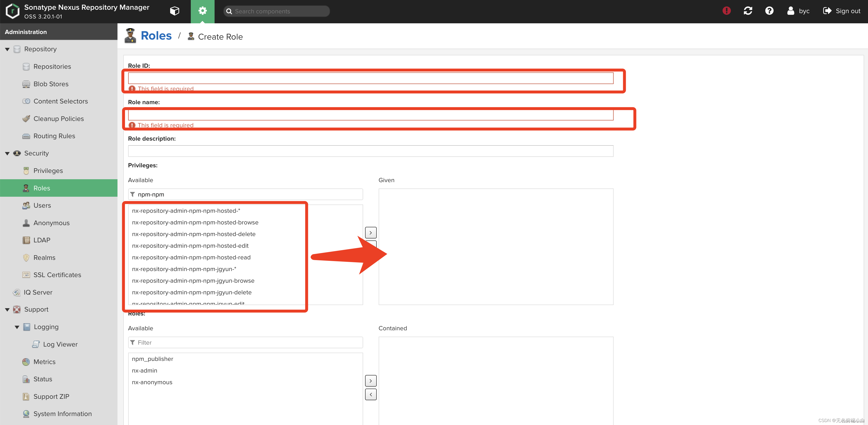This screenshot has height=425, width=868.
Task: Collapse the Repository tree section
Action: (x=7, y=49)
